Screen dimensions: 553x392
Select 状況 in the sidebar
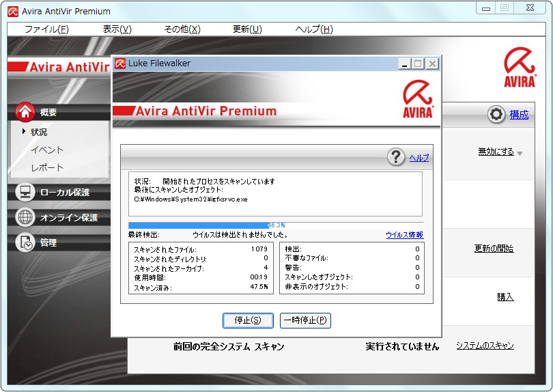point(39,132)
